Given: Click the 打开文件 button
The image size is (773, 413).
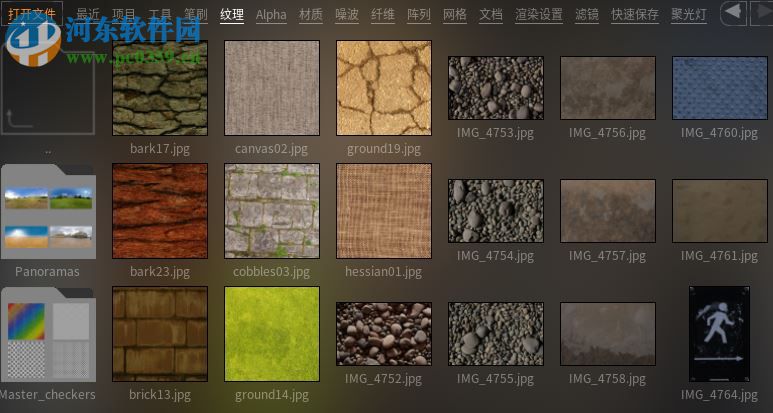Looking at the screenshot, I should point(32,14).
